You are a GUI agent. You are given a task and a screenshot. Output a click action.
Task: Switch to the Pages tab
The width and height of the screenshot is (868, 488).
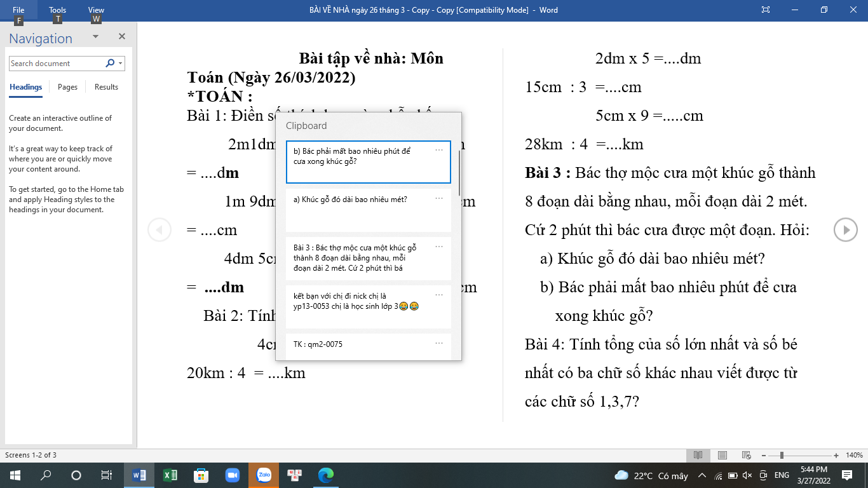67,87
